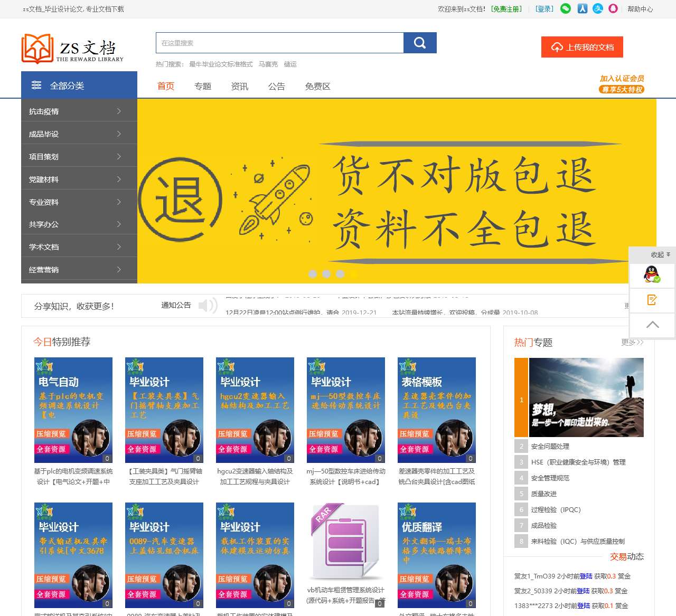676x616 pixels.
Task: Click the back-to-top arrow icon
Action: point(652,325)
